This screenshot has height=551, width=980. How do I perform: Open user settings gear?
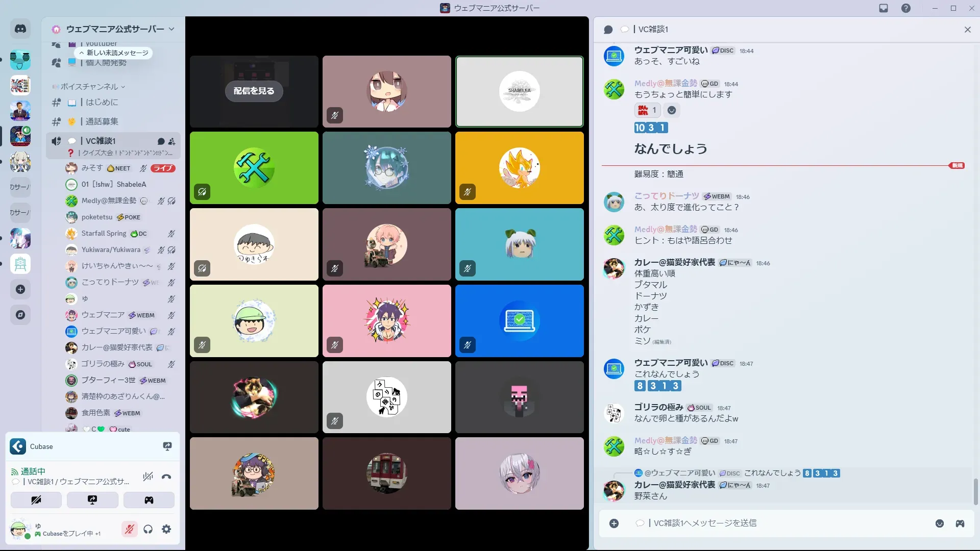[x=166, y=530]
